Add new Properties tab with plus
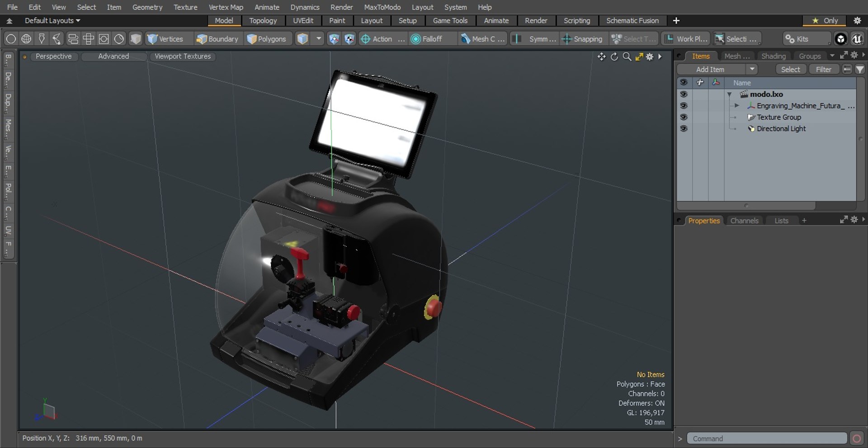Screen dimensions: 868x448 (804, 221)
